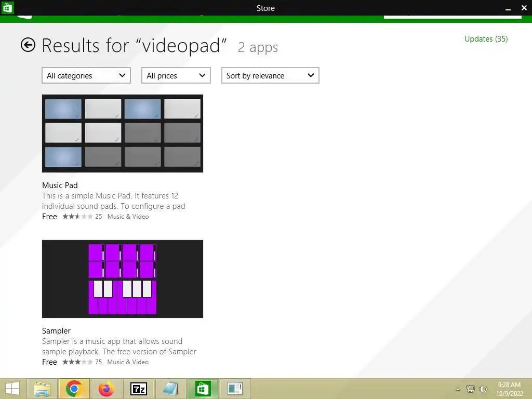Close the Store window

(524, 8)
